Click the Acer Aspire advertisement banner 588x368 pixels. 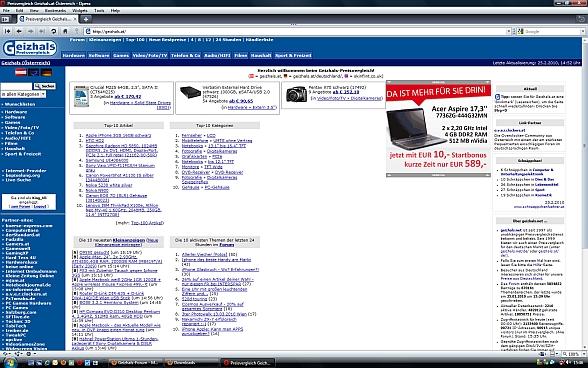tap(438, 128)
